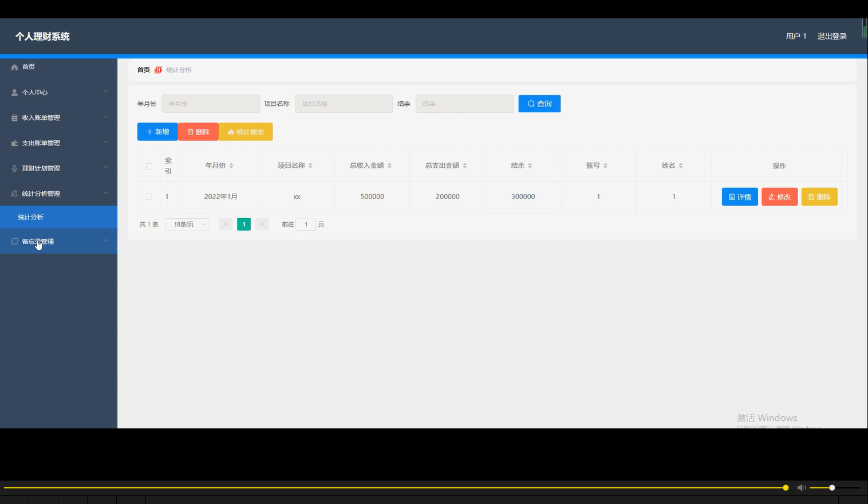
Task: Click the icon beside 统计分析管理
Action: [14, 193]
